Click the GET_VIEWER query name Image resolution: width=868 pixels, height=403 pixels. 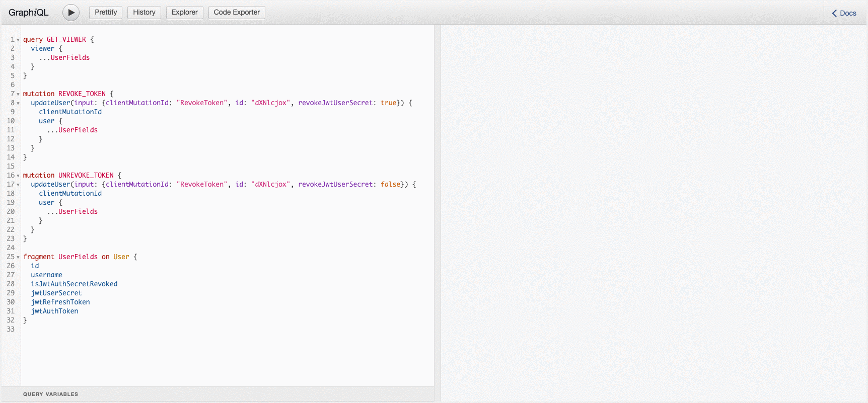pos(66,39)
